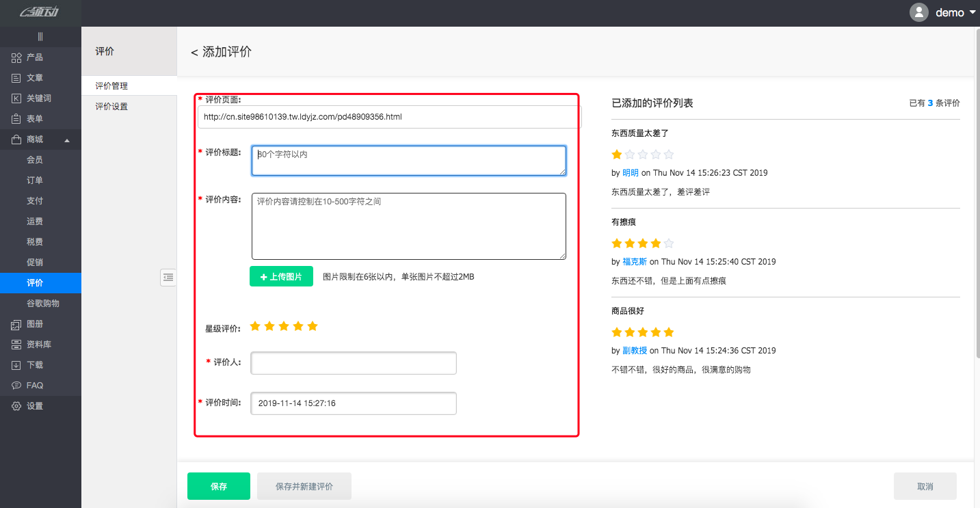This screenshot has width=980, height=508.
Task: Expand the demo user dropdown arrow
Action: [972, 12]
